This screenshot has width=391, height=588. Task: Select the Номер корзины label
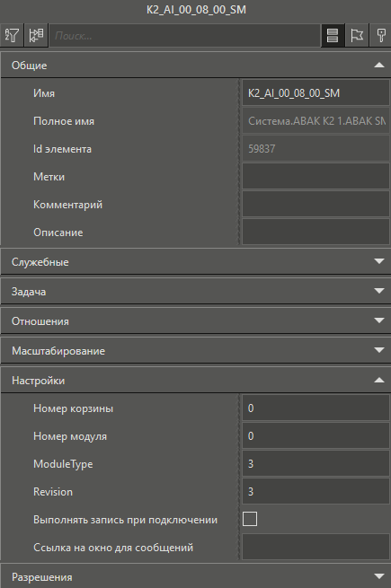pyautogui.click(x=73, y=408)
